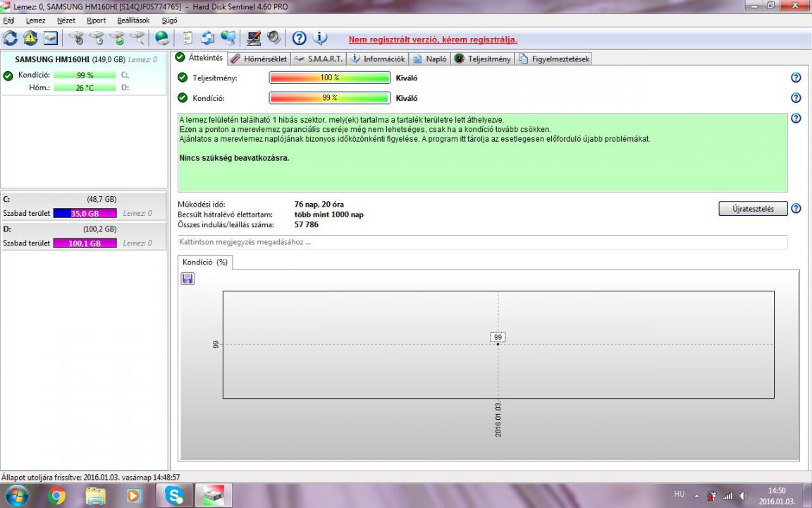
Task: Open the Súgó menu
Action: 169,20
